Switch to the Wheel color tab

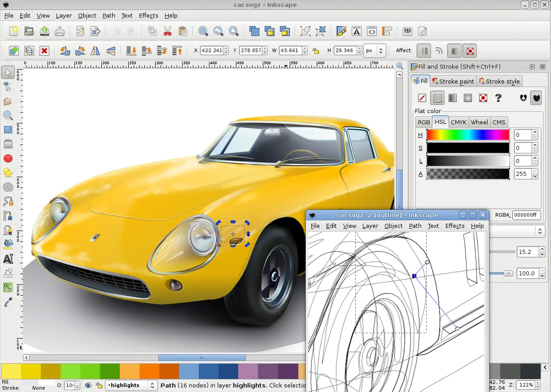(x=479, y=122)
